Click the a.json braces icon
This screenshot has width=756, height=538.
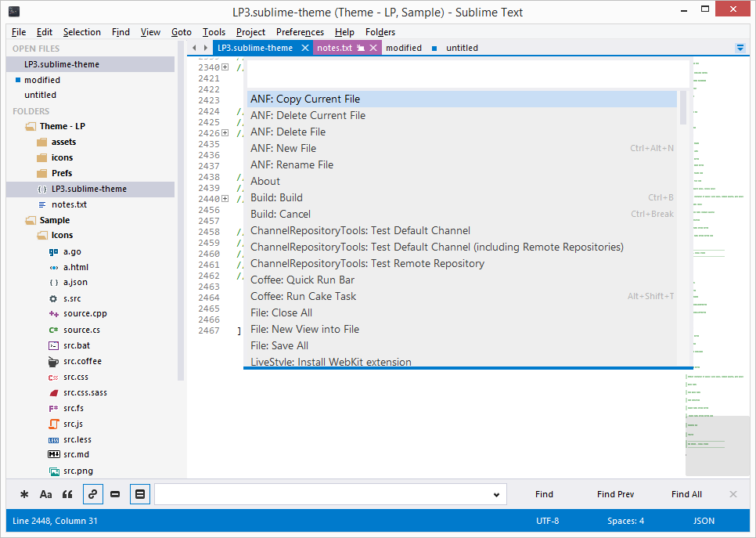pos(53,283)
